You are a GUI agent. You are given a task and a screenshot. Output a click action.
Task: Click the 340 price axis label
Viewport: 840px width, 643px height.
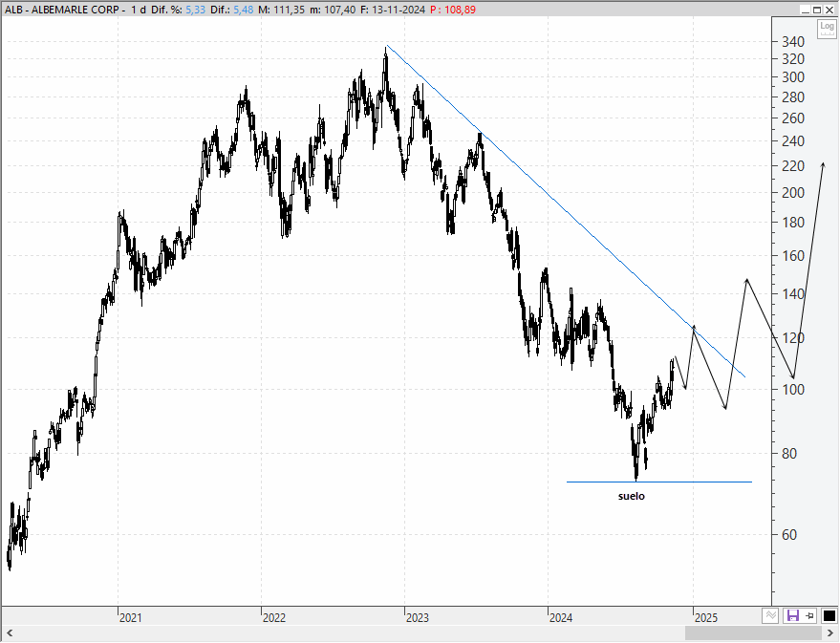793,42
